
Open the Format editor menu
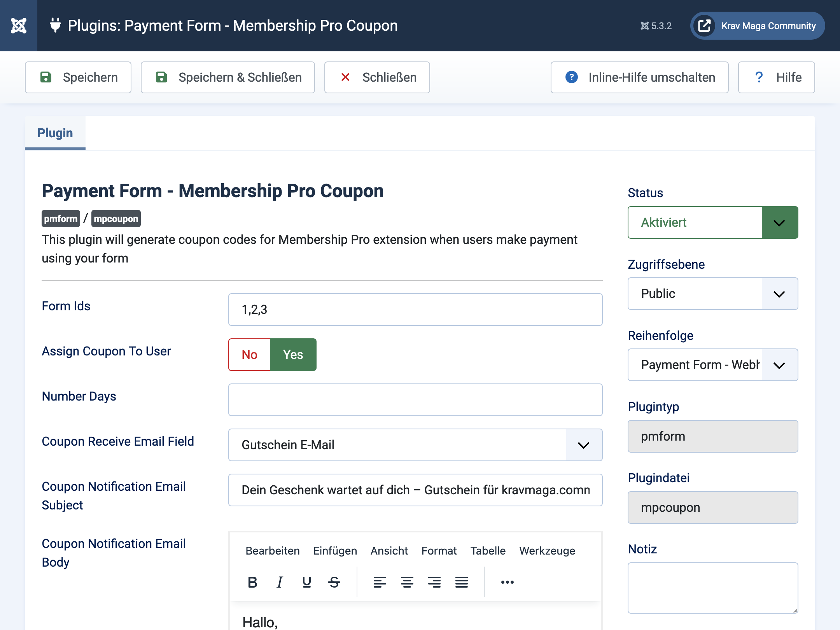(x=439, y=551)
